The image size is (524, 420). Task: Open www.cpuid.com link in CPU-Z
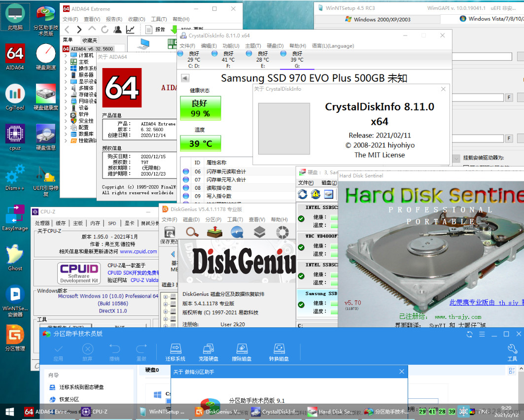tap(139, 251)
